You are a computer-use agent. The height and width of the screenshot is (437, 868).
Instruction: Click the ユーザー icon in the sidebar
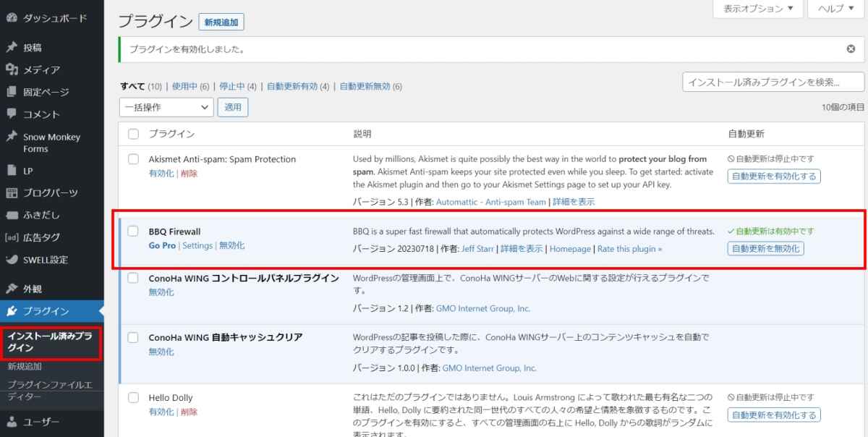[x=10, y=422]
